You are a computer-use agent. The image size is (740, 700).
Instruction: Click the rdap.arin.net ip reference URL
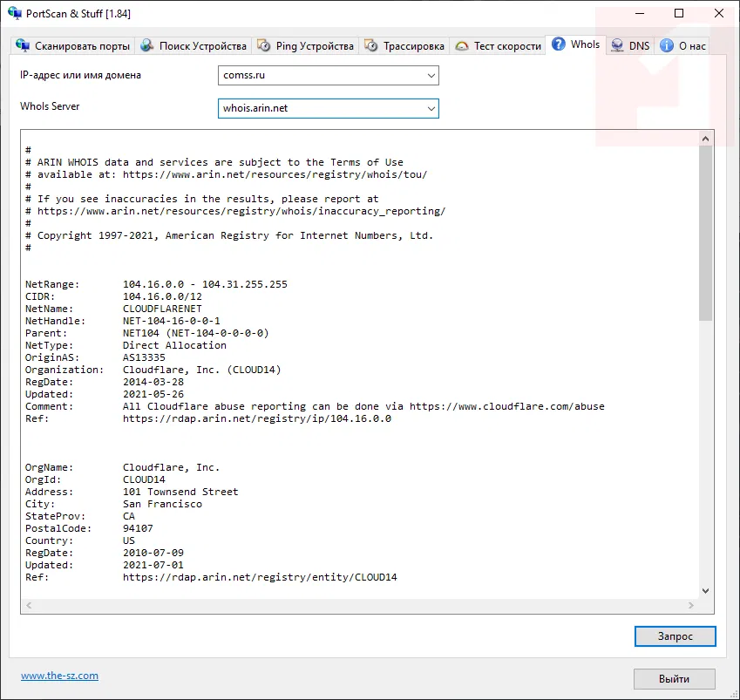pos(257,418)
